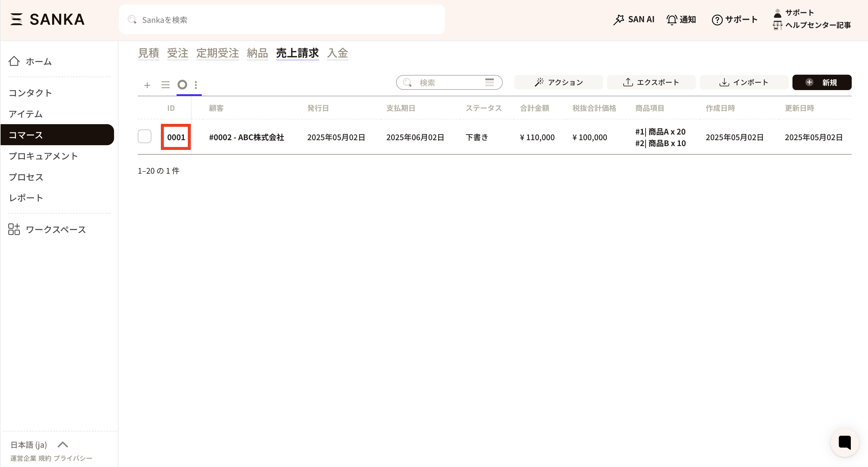868x467 pixels.
Task: Open the chat widget bubble
Action: pyautogui.click(x=844, y=442)
